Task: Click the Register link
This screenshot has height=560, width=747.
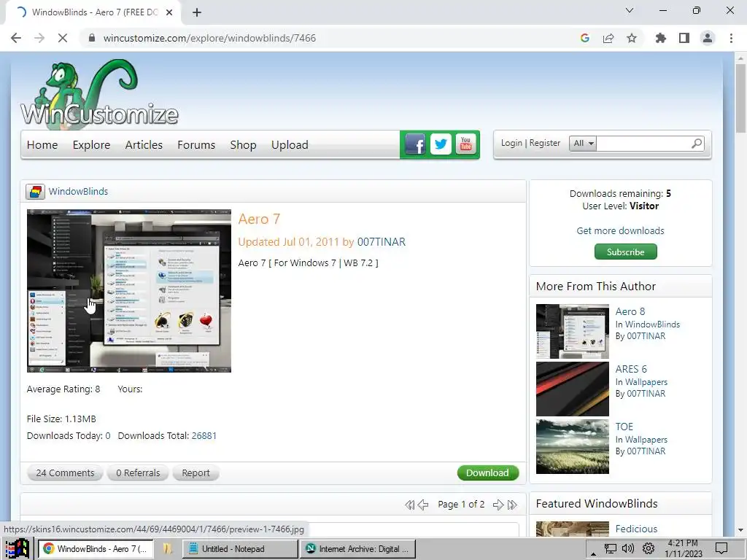Action: 544,143
